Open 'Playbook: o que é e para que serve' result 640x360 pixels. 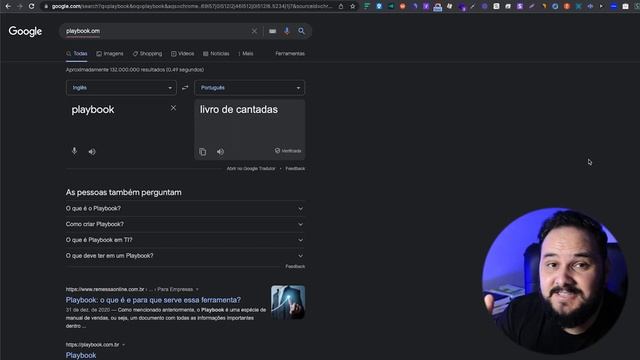pos(153,300)
